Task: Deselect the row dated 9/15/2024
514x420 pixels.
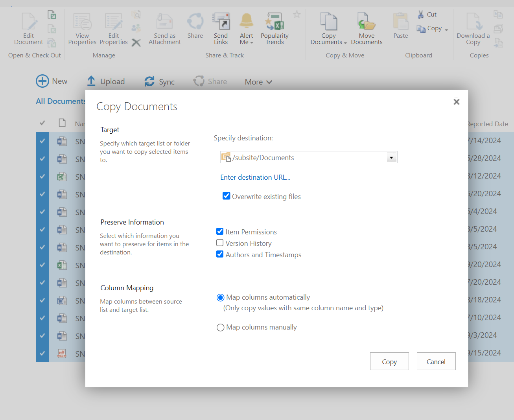Action: (x=42, y=353)
